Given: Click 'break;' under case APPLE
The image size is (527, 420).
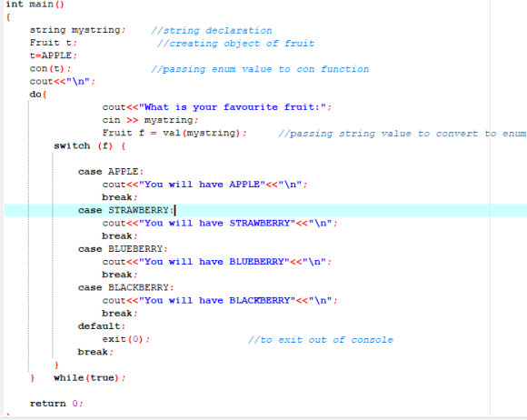Looking at the screenshot, I should click(x=120, y=197).
